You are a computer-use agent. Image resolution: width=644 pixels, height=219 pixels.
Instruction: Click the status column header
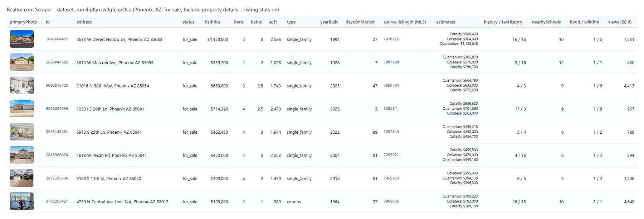point(189,22)
